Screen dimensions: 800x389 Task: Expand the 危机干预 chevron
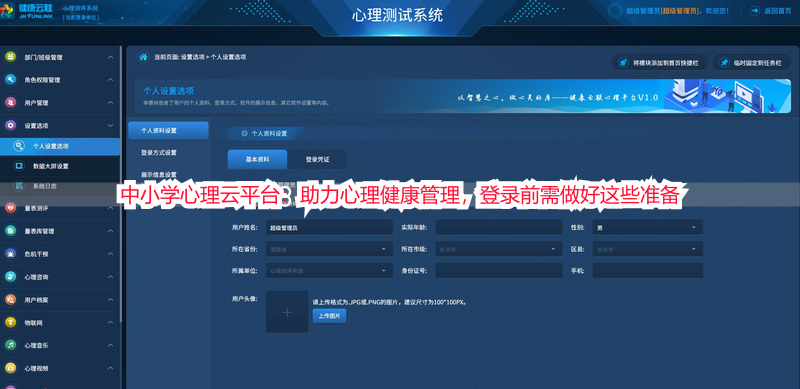click(110, 254)
